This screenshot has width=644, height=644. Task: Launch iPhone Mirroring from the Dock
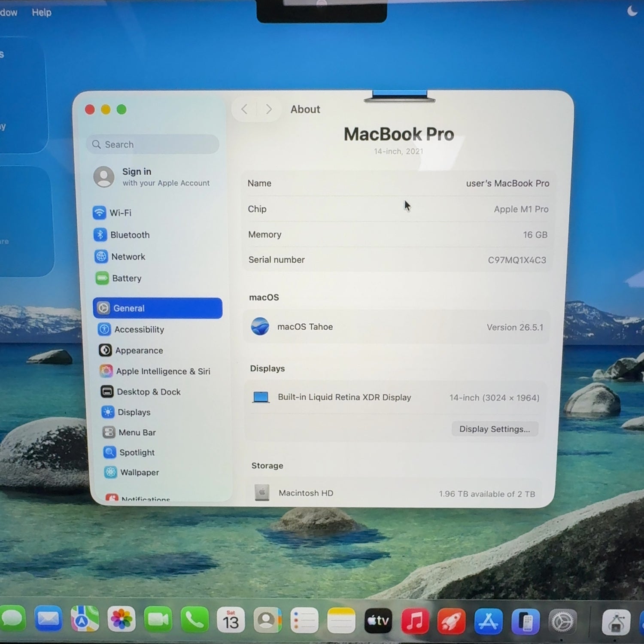pos(525,622)
